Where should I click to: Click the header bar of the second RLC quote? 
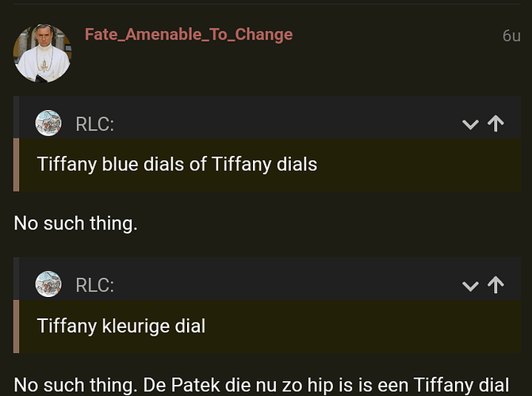click(267, 279)
